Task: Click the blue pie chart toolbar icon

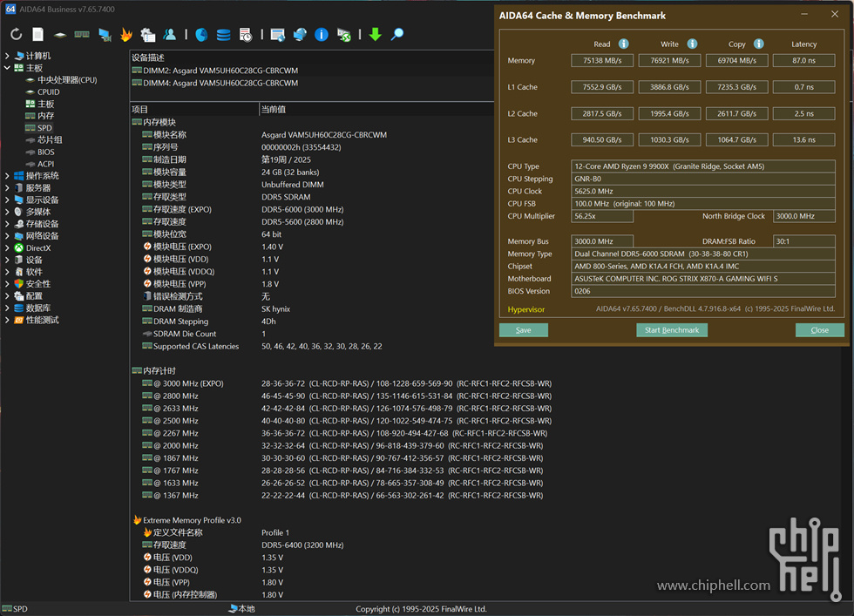Action: (201, 35)
